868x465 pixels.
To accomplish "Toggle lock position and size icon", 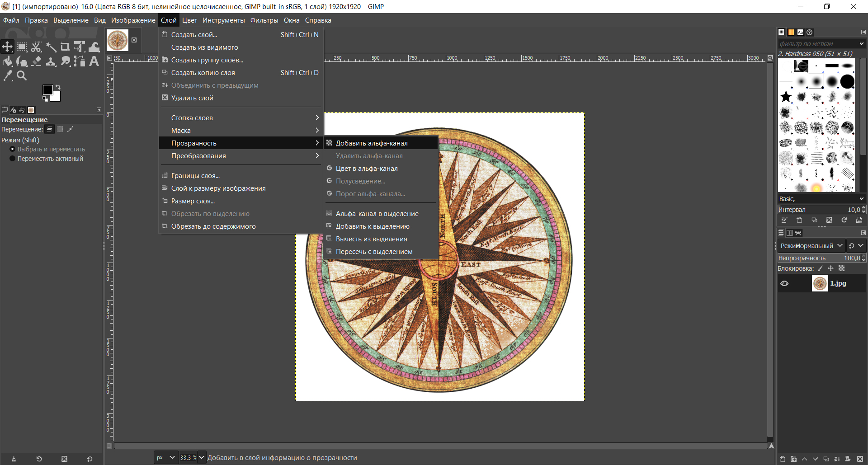I will 830,268.
